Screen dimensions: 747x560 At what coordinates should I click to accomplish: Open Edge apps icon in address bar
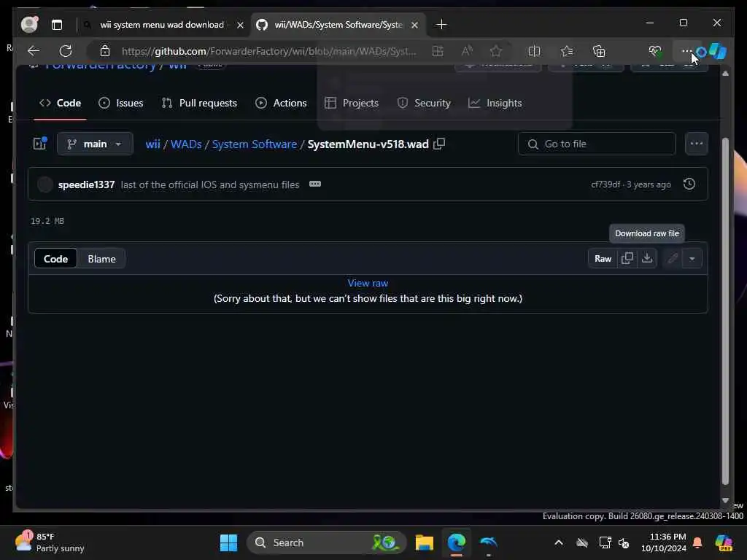pos(438,51)
